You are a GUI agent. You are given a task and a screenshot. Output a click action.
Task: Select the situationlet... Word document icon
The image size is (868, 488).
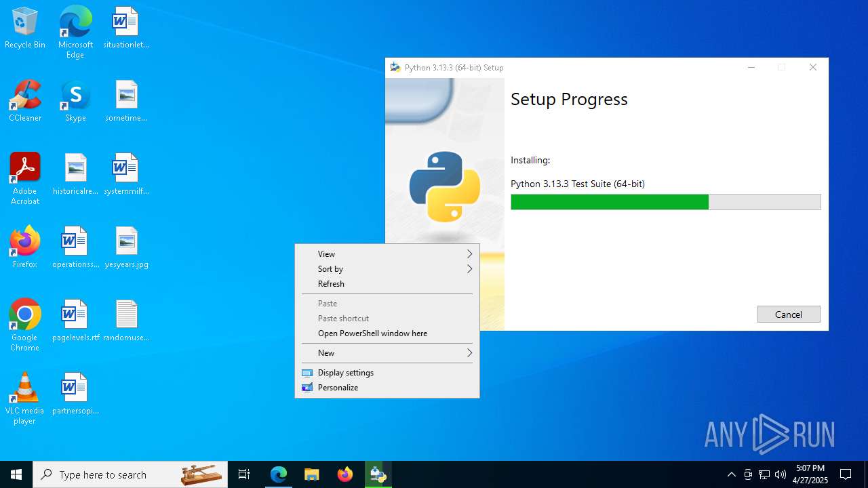126,28
